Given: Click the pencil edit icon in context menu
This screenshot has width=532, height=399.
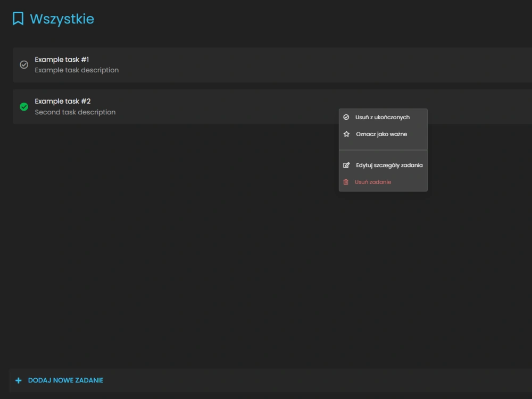Looking at the screenshot, I should (346, 165).
